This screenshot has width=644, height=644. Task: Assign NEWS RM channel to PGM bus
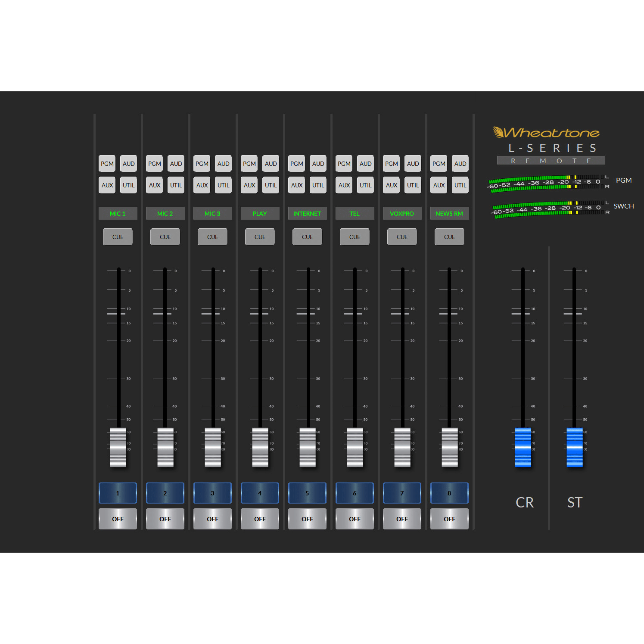coord(439,164)
